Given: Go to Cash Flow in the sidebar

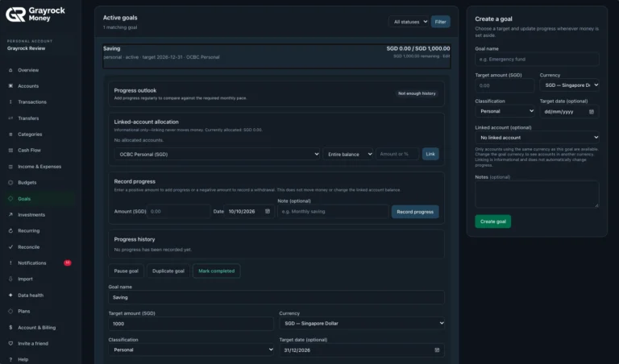Looking at the screenshot, I should [29, 151].
